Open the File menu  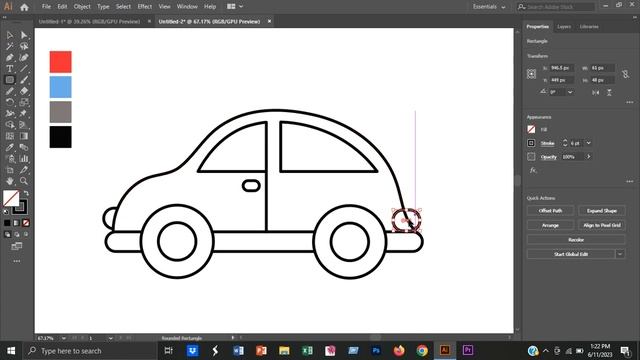pos(46,7)
